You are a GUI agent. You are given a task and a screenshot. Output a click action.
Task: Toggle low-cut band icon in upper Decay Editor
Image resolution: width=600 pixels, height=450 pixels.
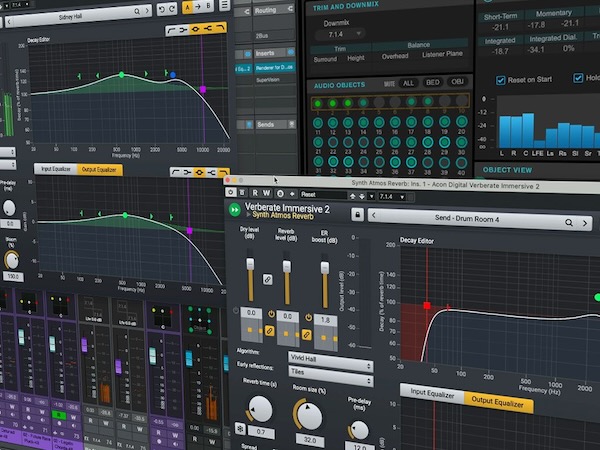pos(171,31)
